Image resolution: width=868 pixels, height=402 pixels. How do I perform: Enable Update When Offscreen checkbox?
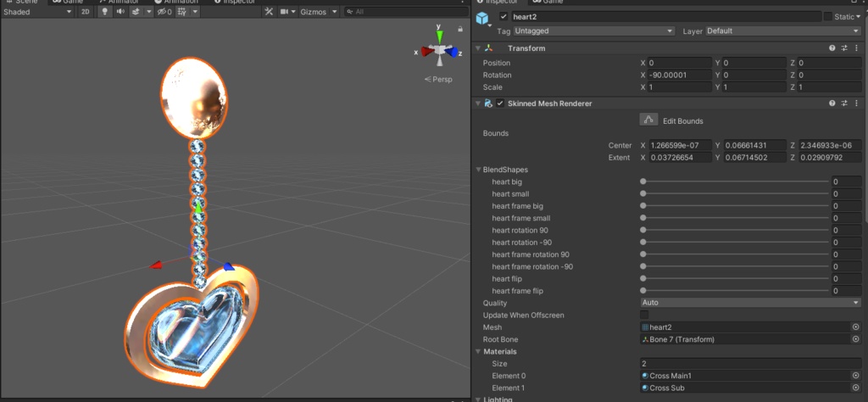pyautogui.click(x=644, y=315)
